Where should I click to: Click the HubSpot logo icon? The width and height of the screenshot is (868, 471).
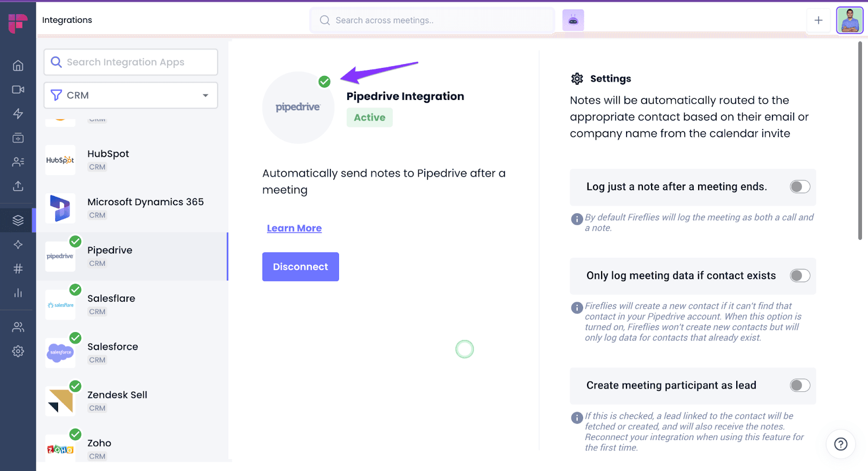(60, 160)
